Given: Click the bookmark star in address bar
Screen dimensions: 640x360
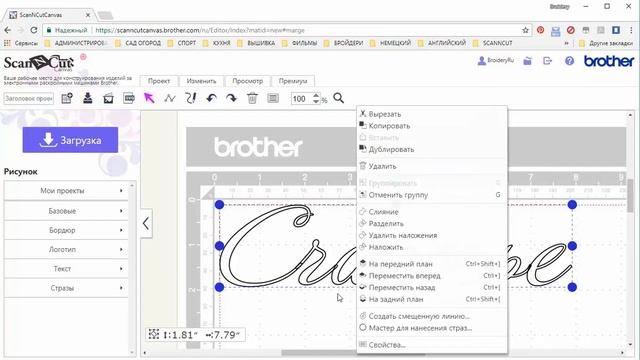Looking at the screenshot, I should click(525, 30).
